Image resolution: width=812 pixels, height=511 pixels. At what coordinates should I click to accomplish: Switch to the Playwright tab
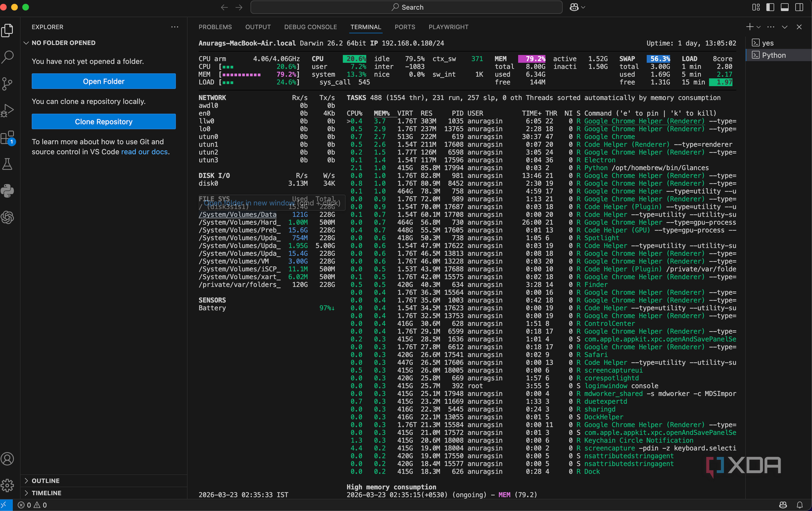(448, 27)
